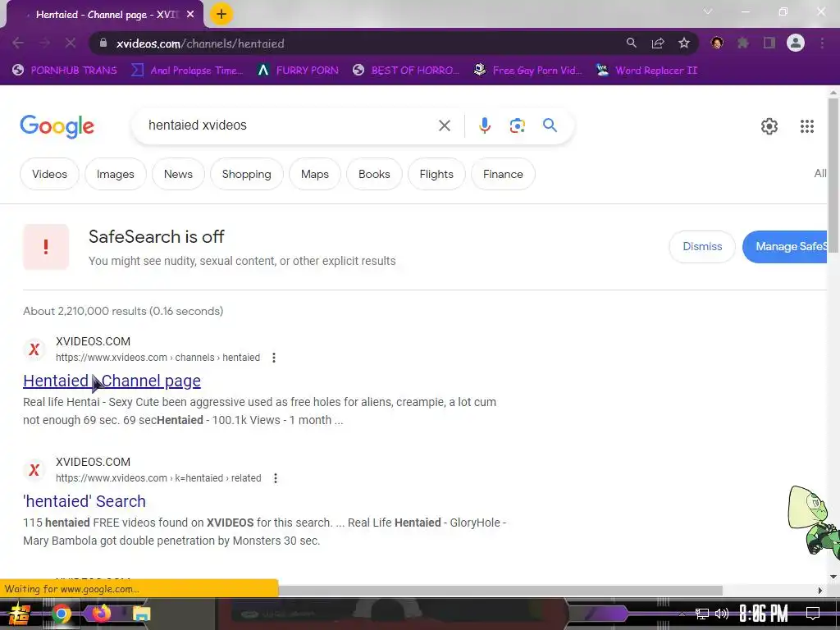Click the avatar extension icon in toolbar
Viewport: 840px width, 630px height.
(717, 43)
